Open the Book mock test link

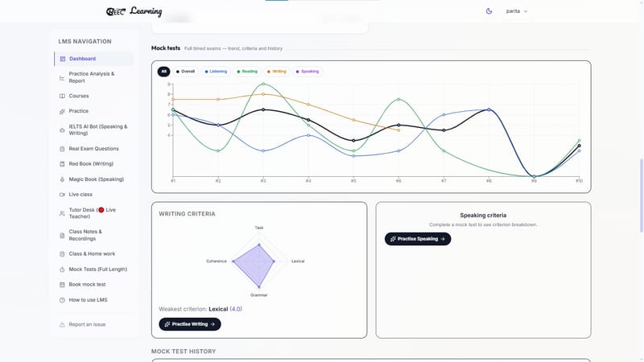click(93, 285)
